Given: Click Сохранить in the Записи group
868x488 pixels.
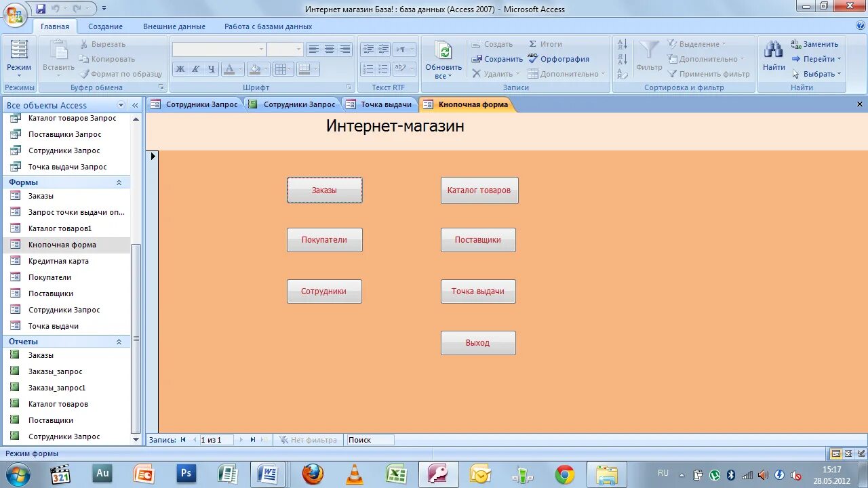Looking at the screenshot, I should [497, 59].
